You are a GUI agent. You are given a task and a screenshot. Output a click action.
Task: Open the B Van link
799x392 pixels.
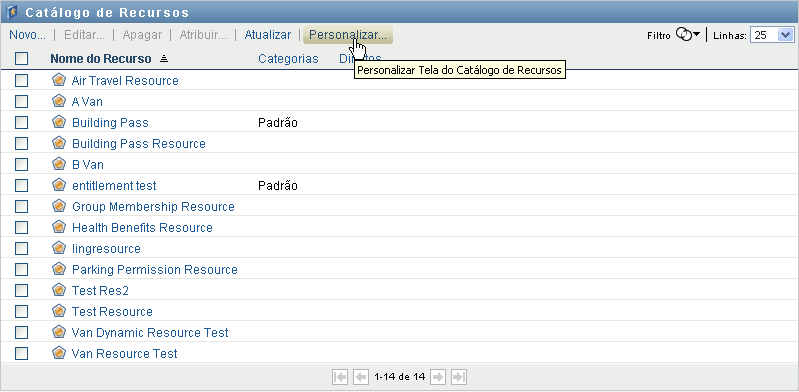[88, 165]
